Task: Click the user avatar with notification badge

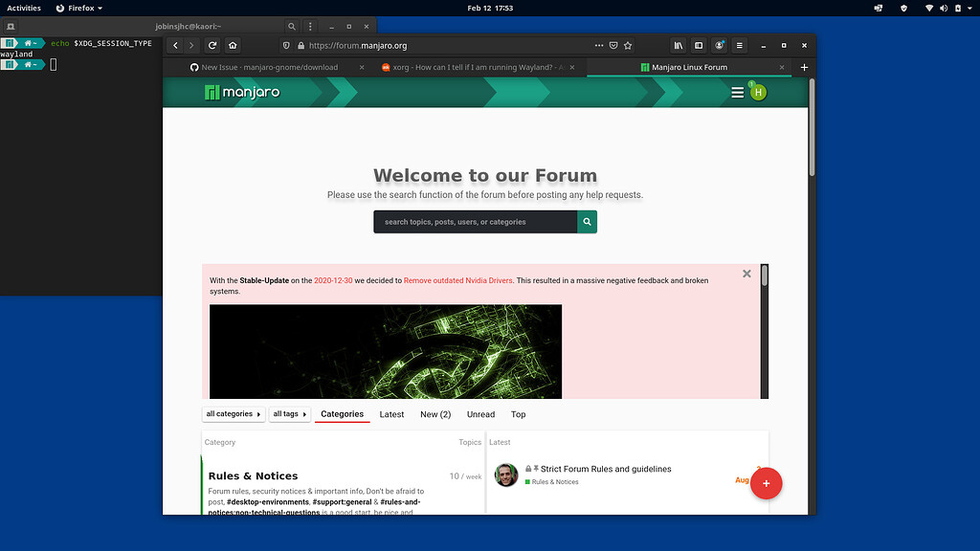Action: click(758, 92)
